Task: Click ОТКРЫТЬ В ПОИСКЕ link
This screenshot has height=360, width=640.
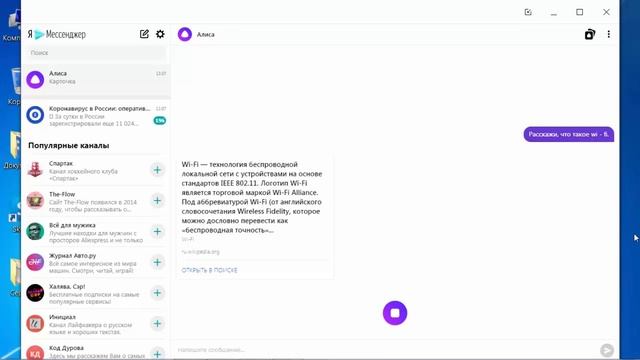Action: [x=209, y=270]
